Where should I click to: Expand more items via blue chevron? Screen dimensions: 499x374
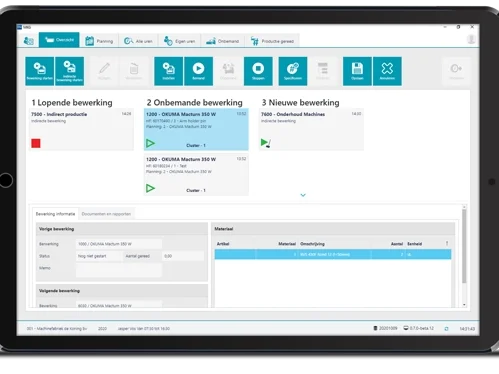(x=303, y=195)
